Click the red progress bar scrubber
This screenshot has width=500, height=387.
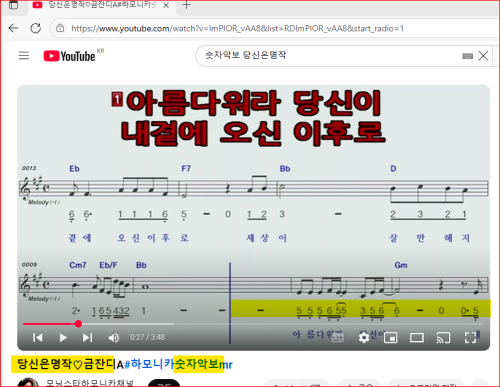[78, 323]
